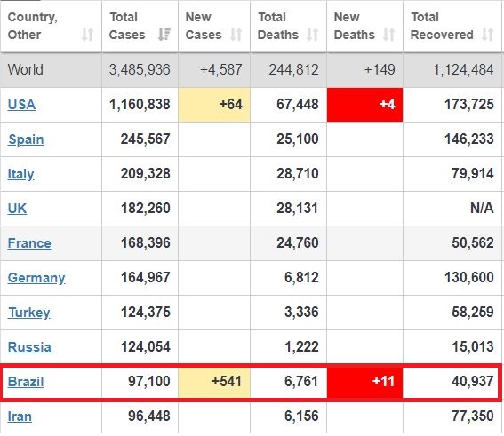The image size is (504, 436).
Task: Open the USA country link
Action: 21,105
